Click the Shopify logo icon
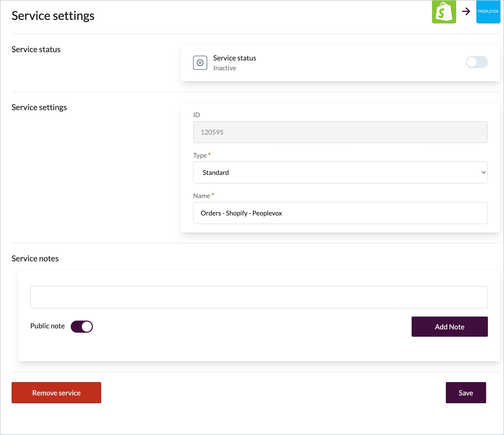 click(444, 12)
